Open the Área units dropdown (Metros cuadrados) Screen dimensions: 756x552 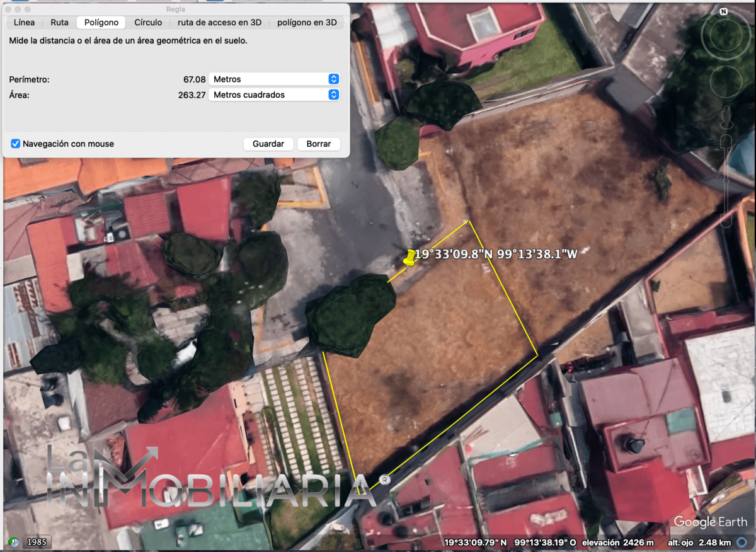coord(274,95)
